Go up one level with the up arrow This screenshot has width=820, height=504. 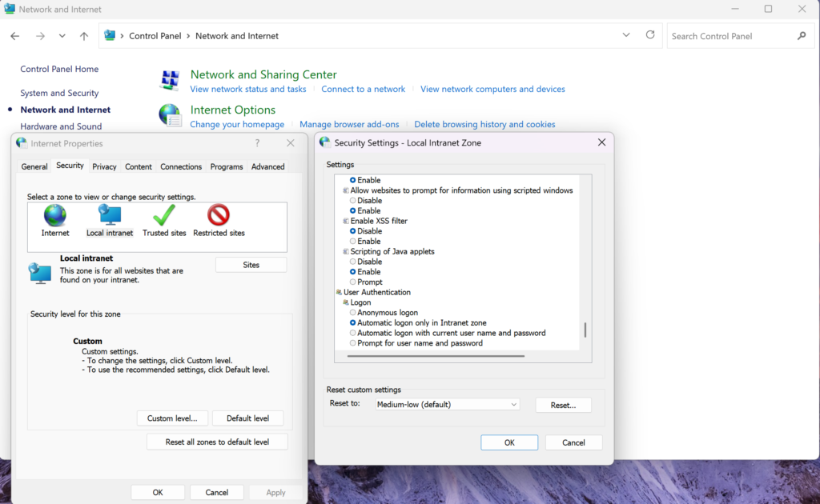(83, 36)
